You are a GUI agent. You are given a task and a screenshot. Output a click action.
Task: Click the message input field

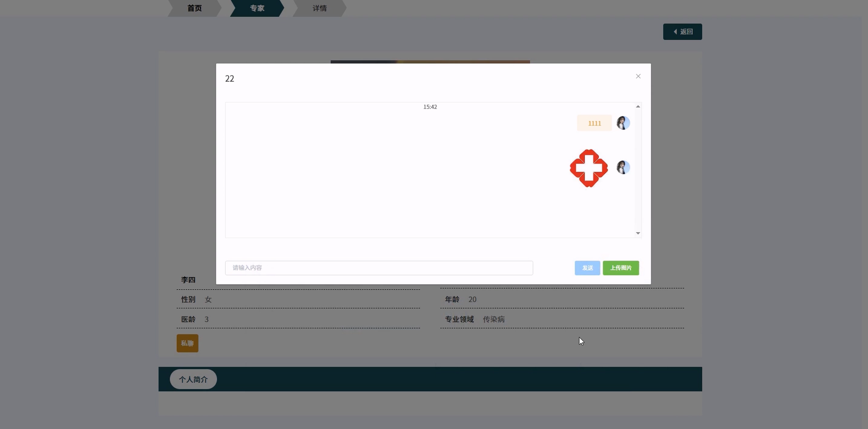coord(379,268)
